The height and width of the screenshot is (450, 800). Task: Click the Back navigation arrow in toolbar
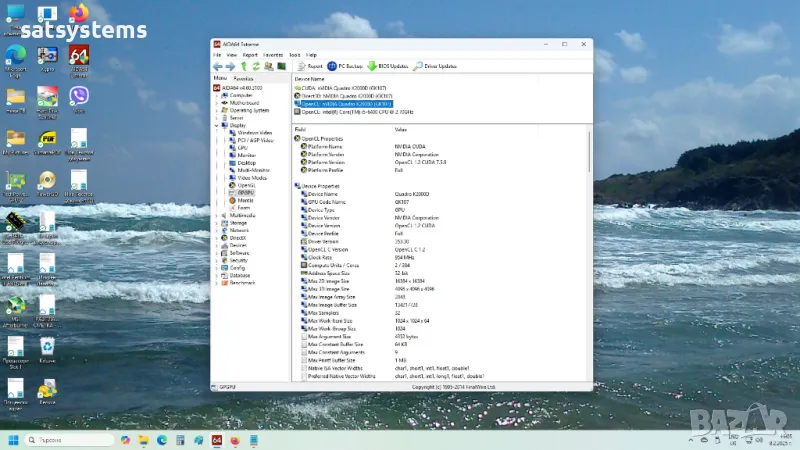pos(218,66)
